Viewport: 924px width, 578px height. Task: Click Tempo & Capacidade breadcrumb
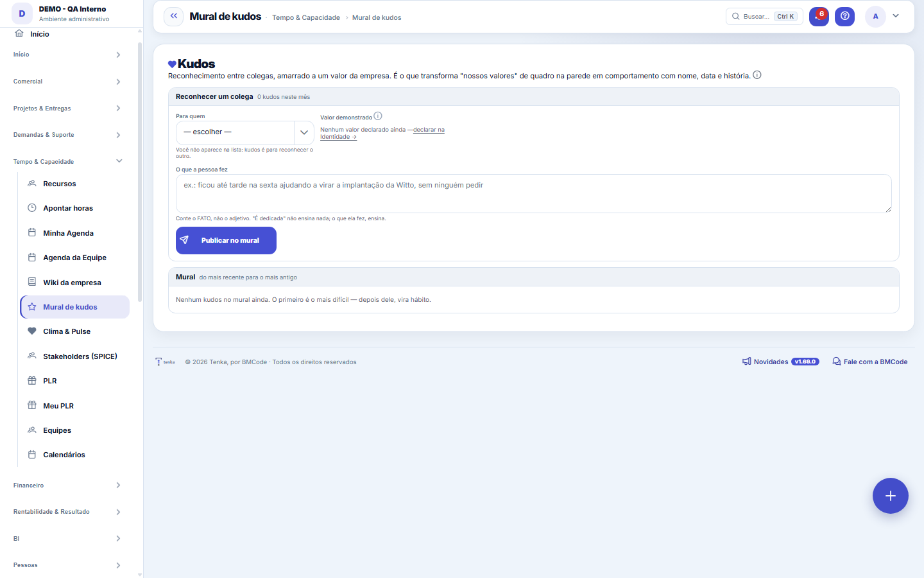tap(306, 17)
